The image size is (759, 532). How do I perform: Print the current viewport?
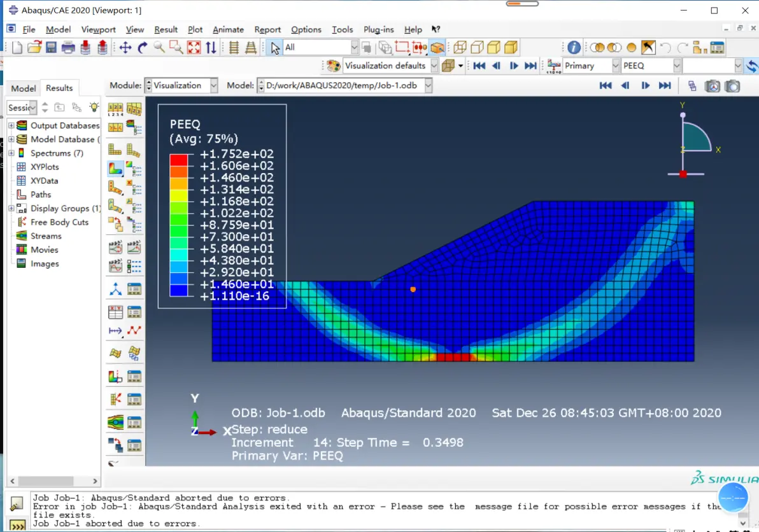click(x=68, y=47)
